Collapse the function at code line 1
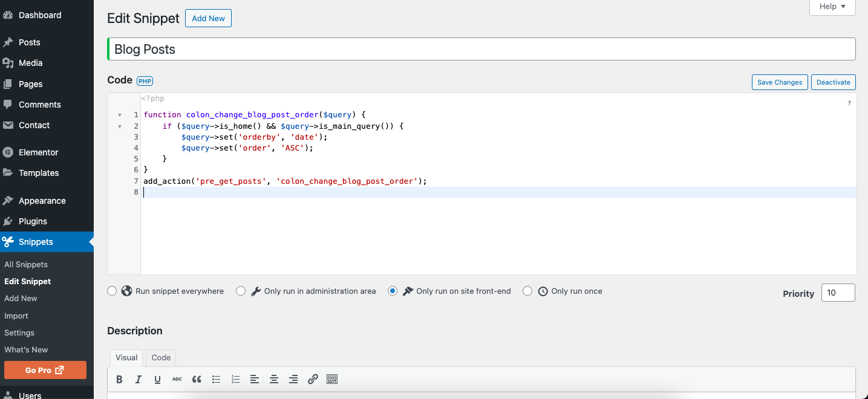Viewport: 868px width, 399px height. click(120, 115)
